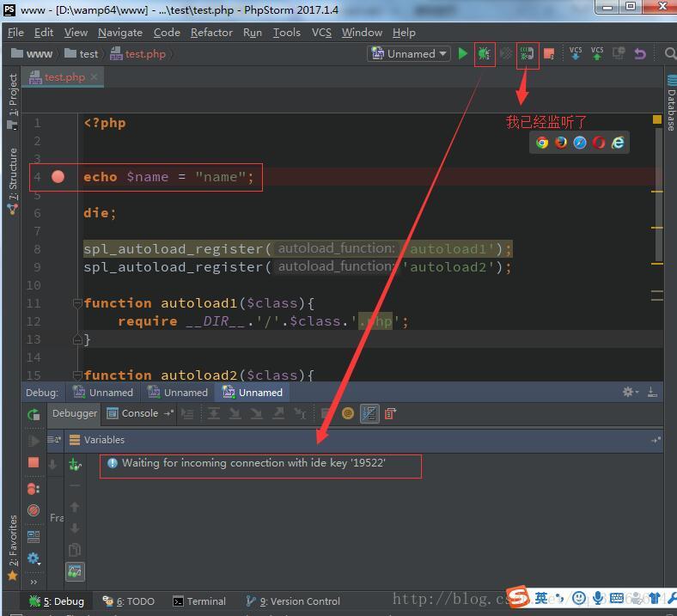Collapse the autoload1 function fold marker
This screenshot has height=616, width=677.
77,303
